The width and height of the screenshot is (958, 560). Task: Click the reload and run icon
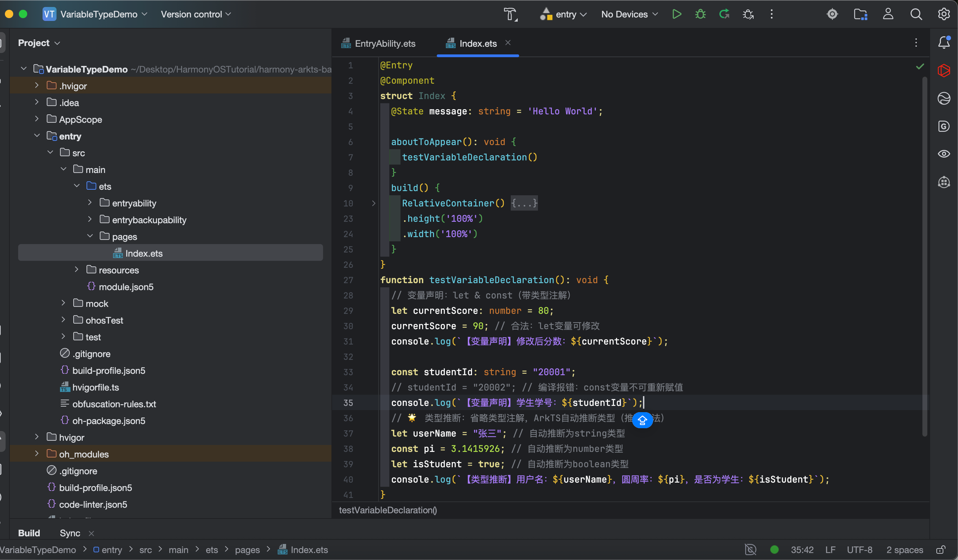(724, 14)
